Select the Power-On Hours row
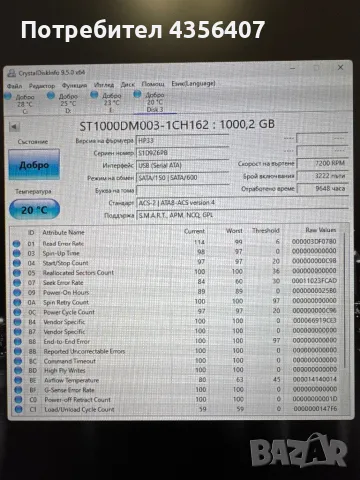 click(176, 292)
